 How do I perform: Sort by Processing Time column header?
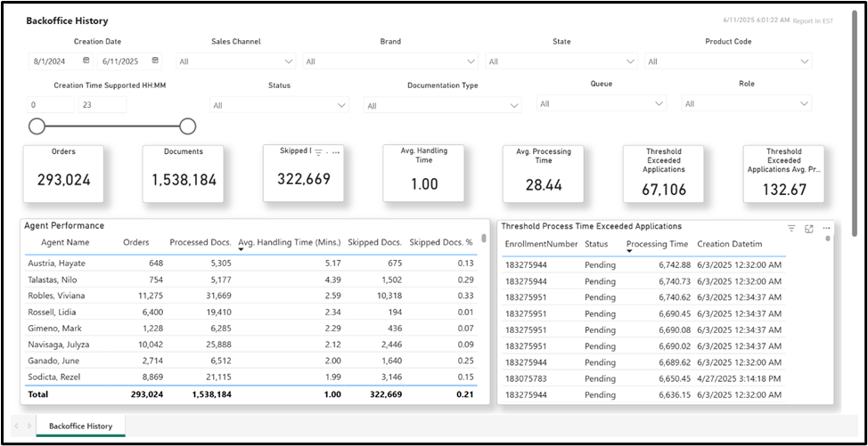coord(657,244)
